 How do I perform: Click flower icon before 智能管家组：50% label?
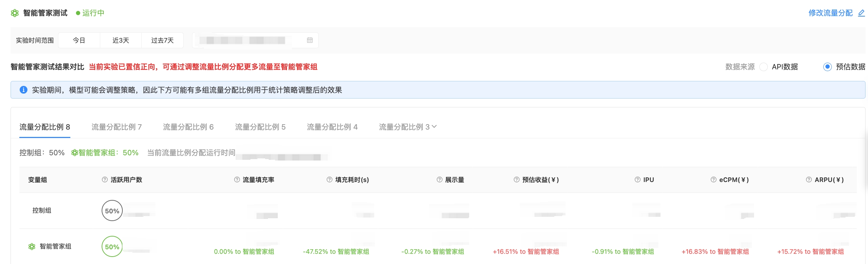point(75,153)
